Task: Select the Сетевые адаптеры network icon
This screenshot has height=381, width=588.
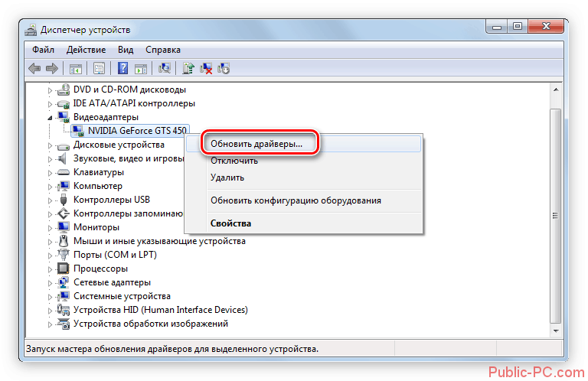Action: click(x=64, y=282)
